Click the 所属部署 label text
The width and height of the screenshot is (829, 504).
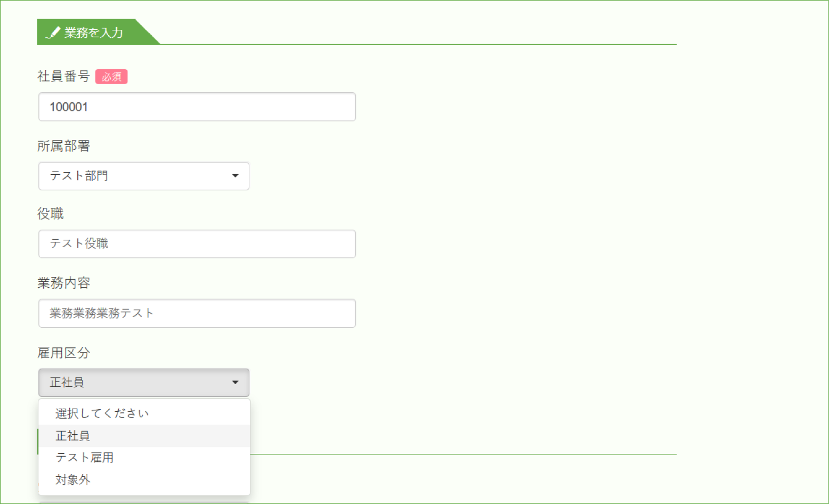coord(63,146)
